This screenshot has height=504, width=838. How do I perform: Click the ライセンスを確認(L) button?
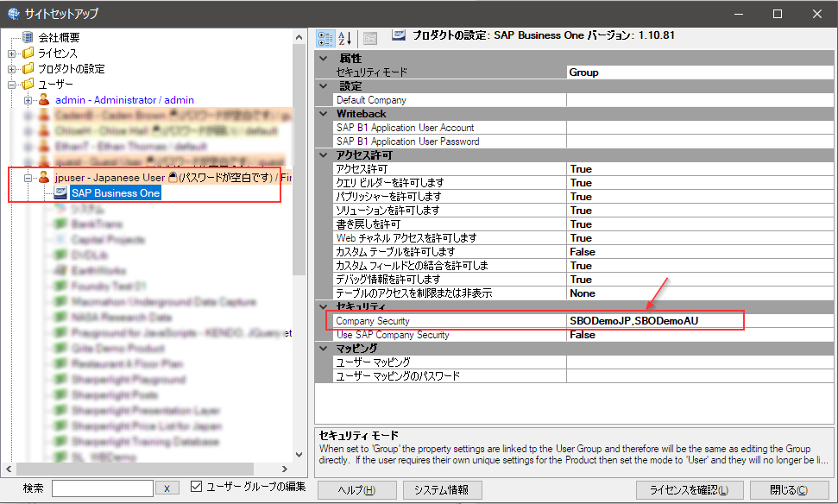point(689,489)
